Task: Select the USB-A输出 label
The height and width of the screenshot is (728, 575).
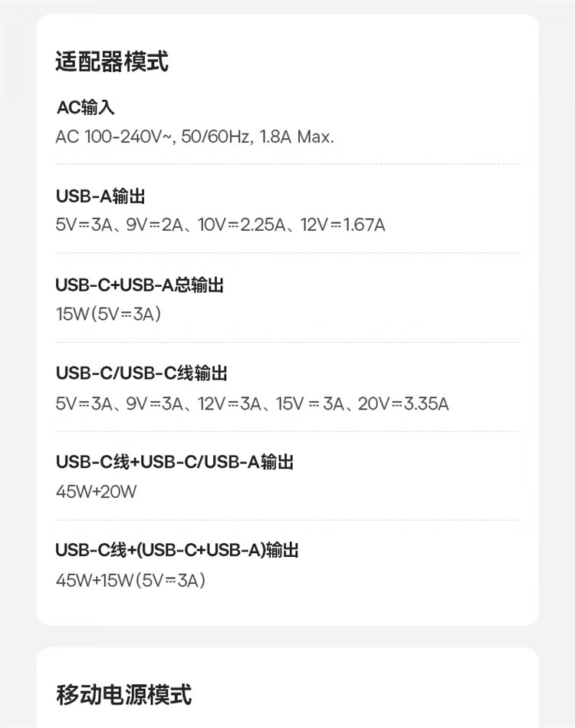Action: point(100,196)
